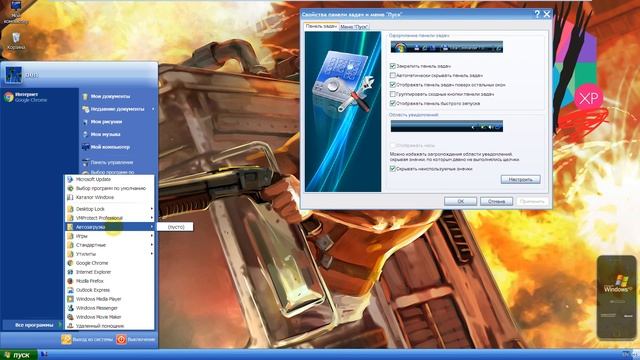Expand the Автозагрузка submenu arrow
The width and height of the screenshot is (640, 360).
152,227
